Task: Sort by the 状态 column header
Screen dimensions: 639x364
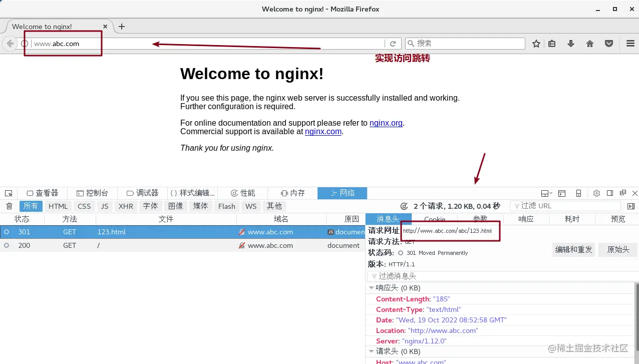Action: (22, 219)
